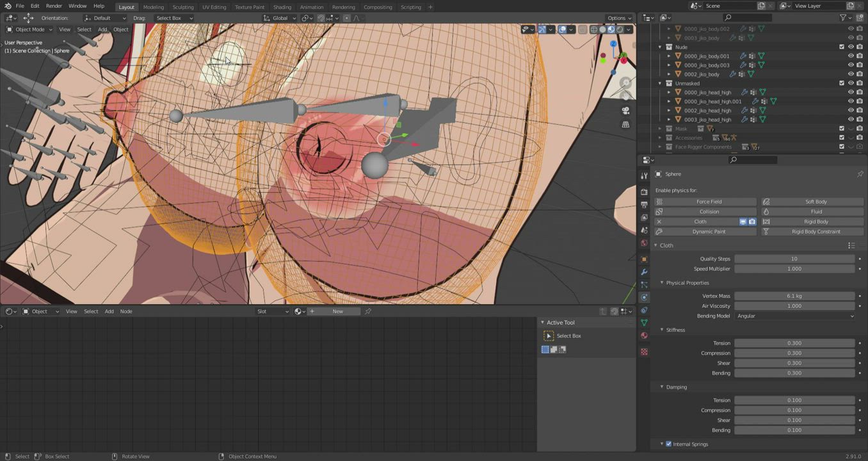Uncheck the Nude collection checkbox
Image resolution: width=868 pixels, height=461 pixels.
click(x=842, y=47)
